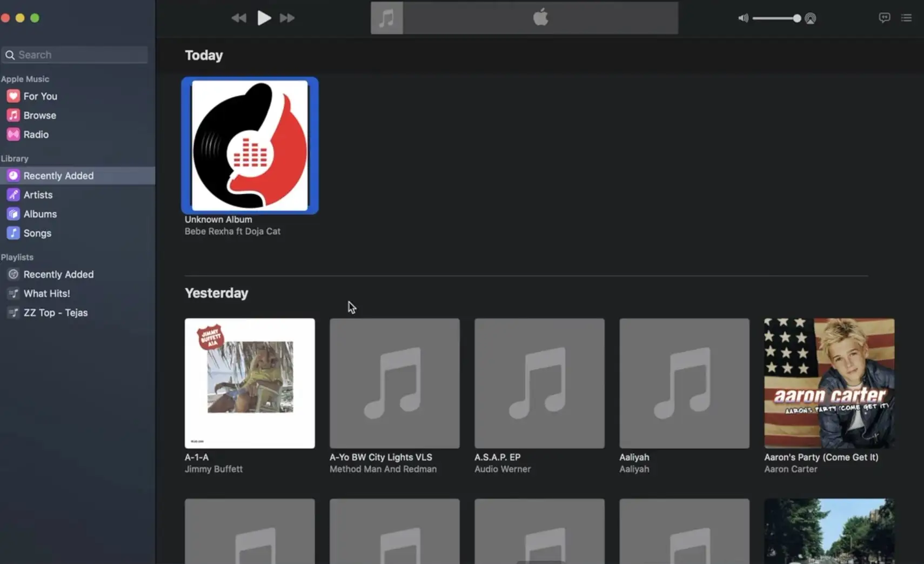924x564 pixels.
Task: Skip forward to next track
Action: [x=287, y=18]
